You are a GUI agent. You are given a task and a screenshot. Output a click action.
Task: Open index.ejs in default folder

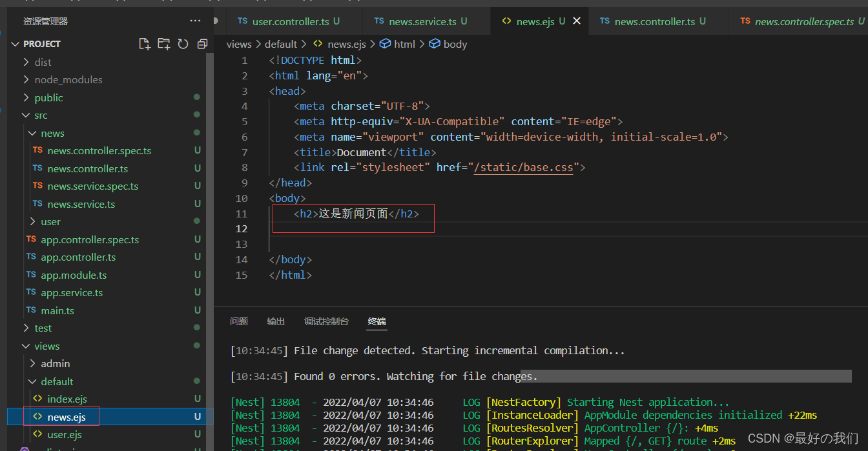[67, 399]
